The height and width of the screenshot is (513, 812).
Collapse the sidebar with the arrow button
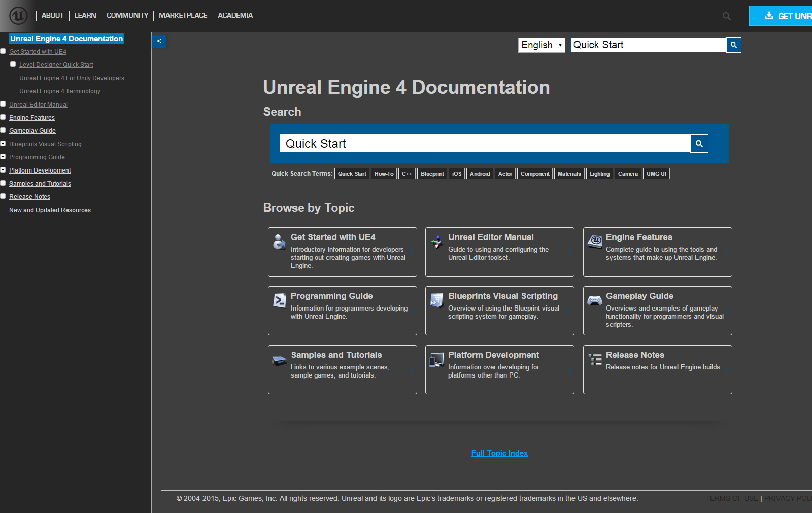point(159,41)
